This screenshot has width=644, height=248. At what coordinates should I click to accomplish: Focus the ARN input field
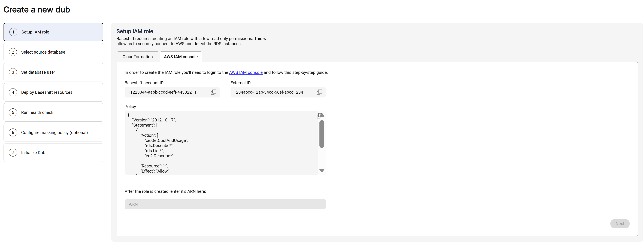click(225, 204)
